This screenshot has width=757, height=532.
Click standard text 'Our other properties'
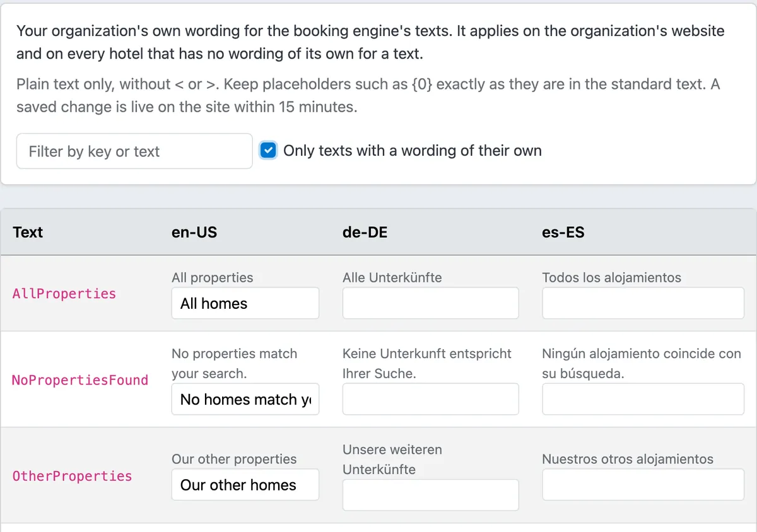pyautogui.click(x=234, y=459)
